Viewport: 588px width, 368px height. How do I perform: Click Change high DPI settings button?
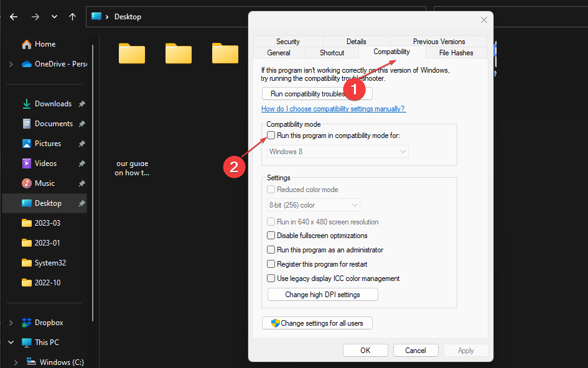coord(322,295)
